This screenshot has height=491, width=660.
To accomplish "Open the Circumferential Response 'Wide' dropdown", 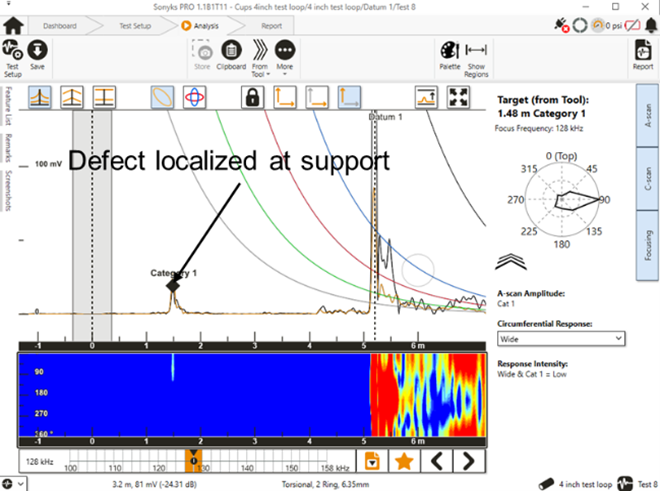I will click(560, 338).
